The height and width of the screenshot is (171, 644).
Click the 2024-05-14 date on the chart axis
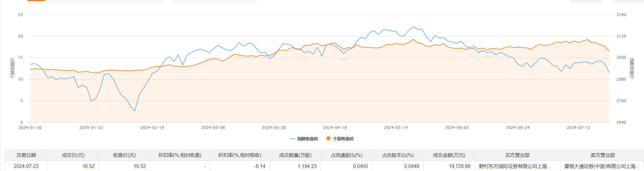(x=396, y=127)
